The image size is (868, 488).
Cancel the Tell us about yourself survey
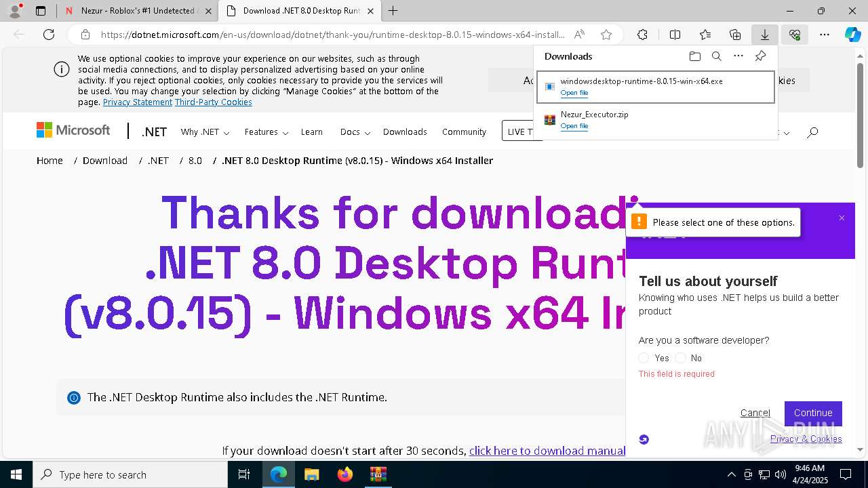(x=755, y=413)
